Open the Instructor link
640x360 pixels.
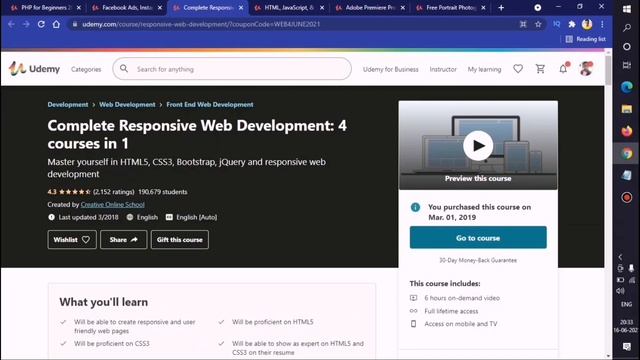pyautogui.click(x=443, y=69)
